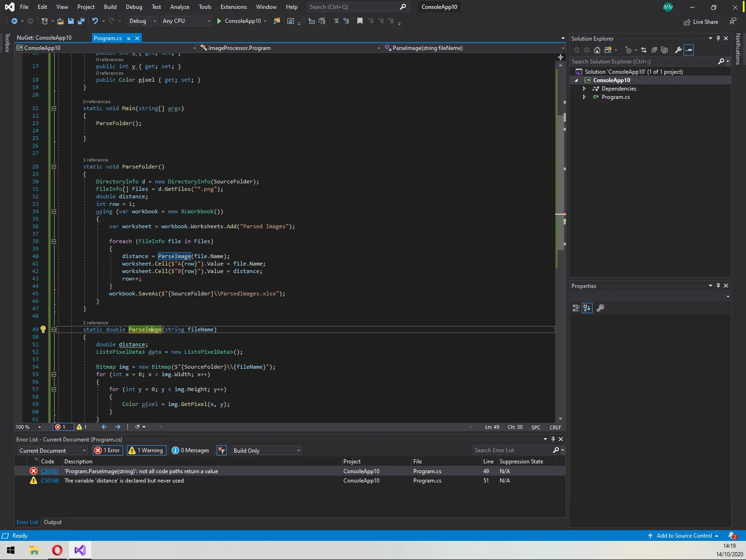The height and width of the screenshot is (560, 746).
Task: Open the Current Document scope dropdown
Action: [53, 451]
